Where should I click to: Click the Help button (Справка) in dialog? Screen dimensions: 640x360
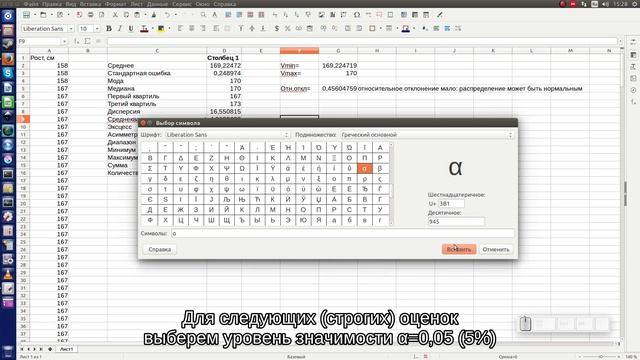(160, 249)
